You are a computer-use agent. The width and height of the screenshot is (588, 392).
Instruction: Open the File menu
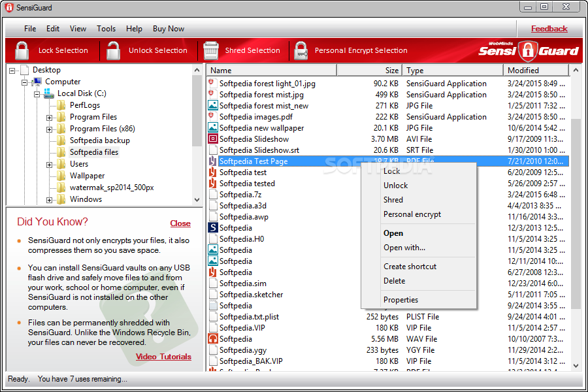(30, 29)
